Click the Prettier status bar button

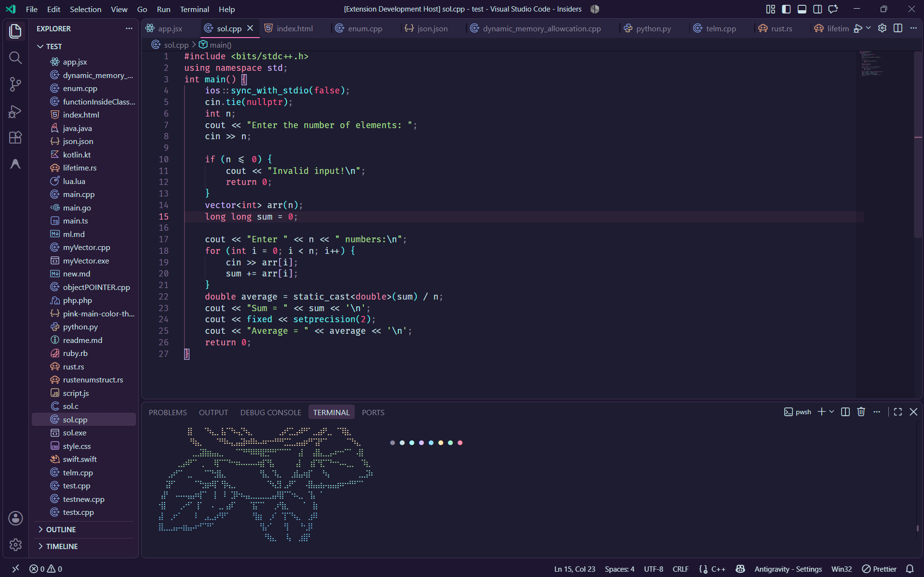[x=879, y=569]
